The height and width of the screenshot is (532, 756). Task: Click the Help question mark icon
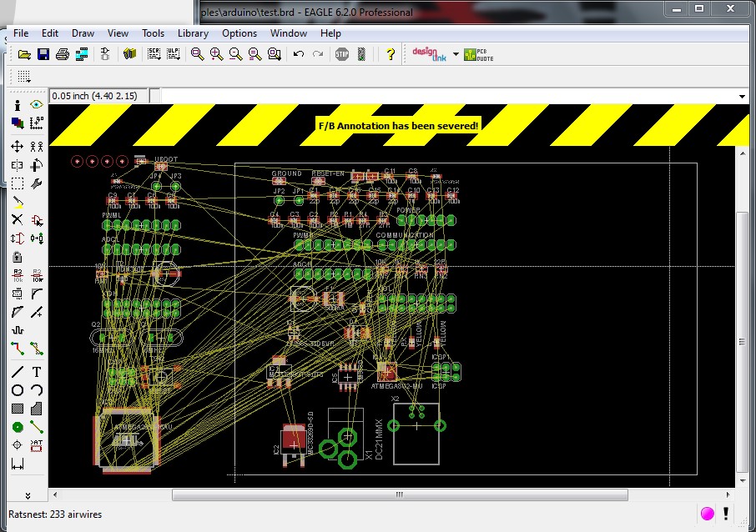tap(390, 54)
